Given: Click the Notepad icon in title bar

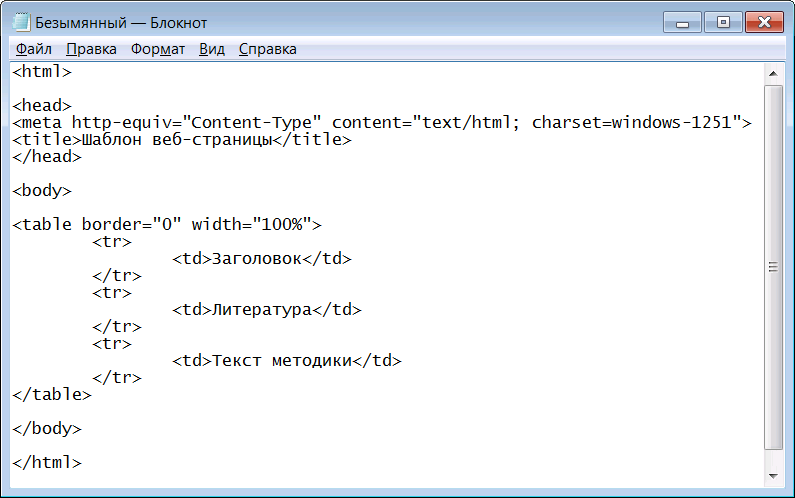Looking at the screenshot, I should pos(21,22).
